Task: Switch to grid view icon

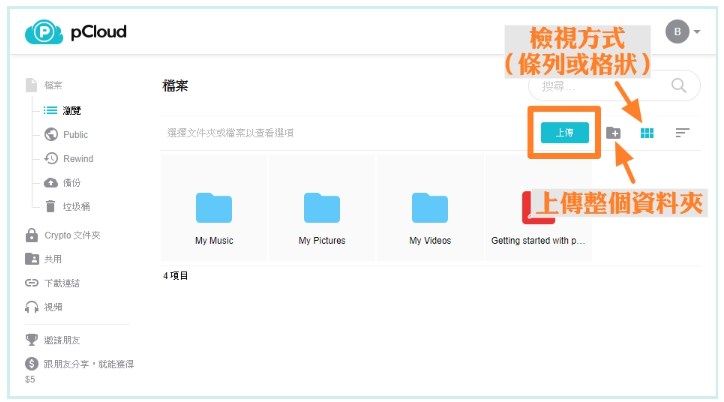Action: coord(647,132)
